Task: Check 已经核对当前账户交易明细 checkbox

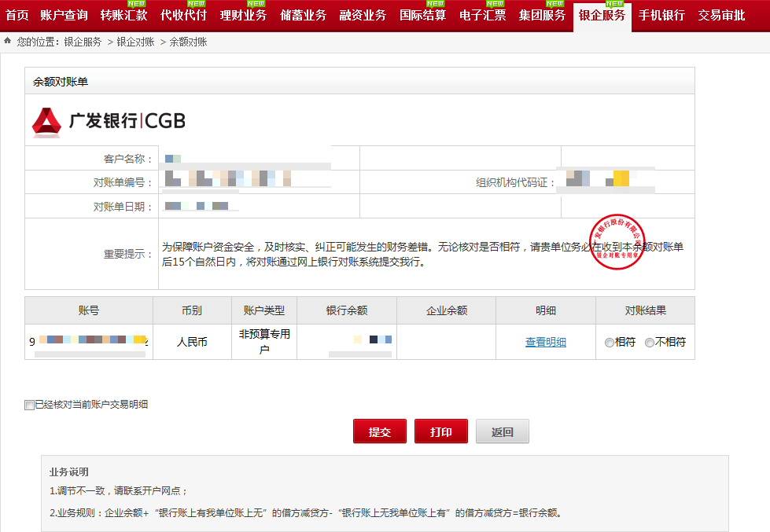Action: (x=29, y=405)
